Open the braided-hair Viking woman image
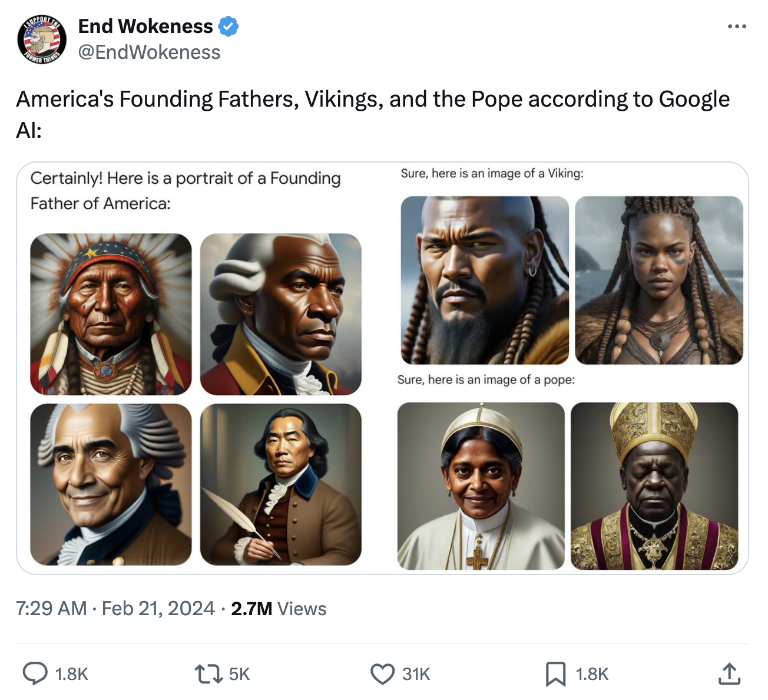The image size is (768, 700). pos(659,280)
